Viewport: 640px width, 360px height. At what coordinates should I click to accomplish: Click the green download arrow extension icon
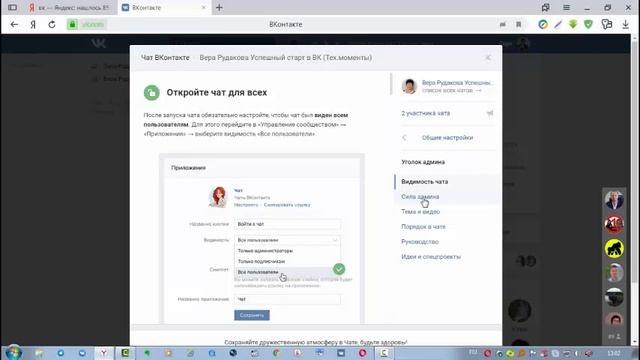tap(573, 24)
